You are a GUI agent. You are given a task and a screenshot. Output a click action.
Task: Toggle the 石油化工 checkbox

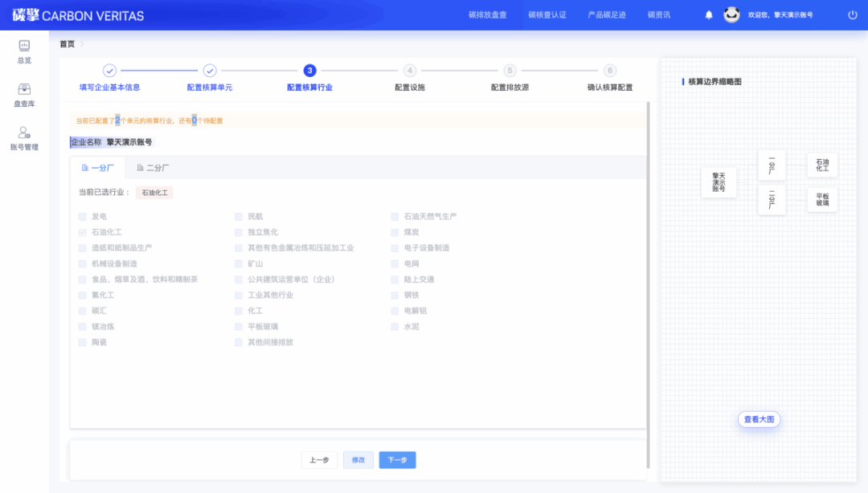coord(83,232)
